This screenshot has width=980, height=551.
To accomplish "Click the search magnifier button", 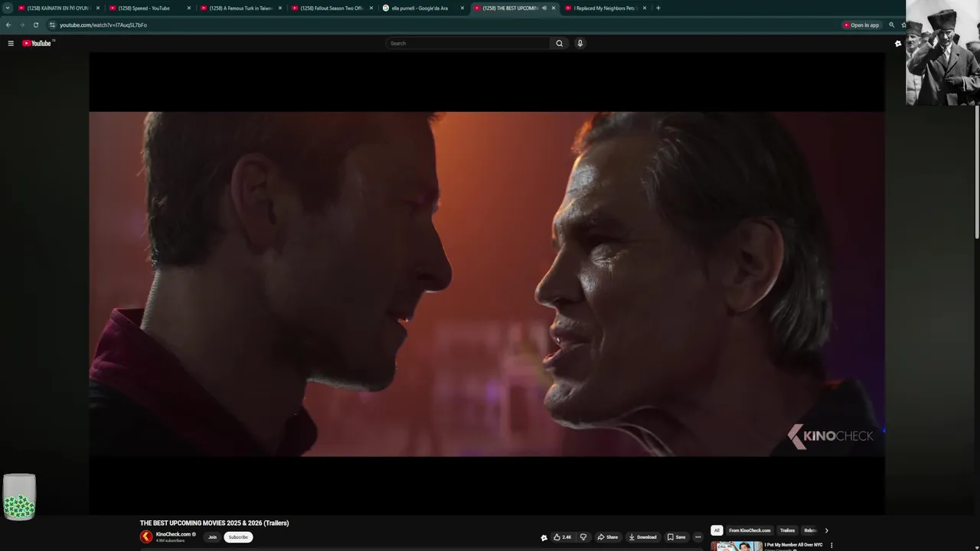I will click(x=559, y=44).
